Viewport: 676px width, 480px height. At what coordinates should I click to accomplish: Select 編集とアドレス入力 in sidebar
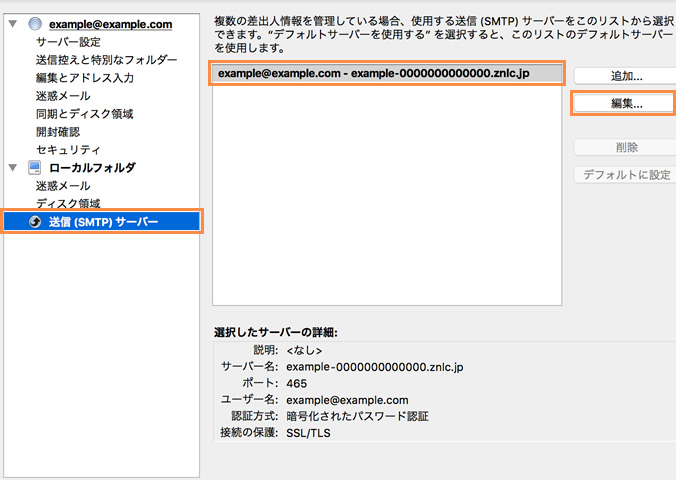[84, 78]
